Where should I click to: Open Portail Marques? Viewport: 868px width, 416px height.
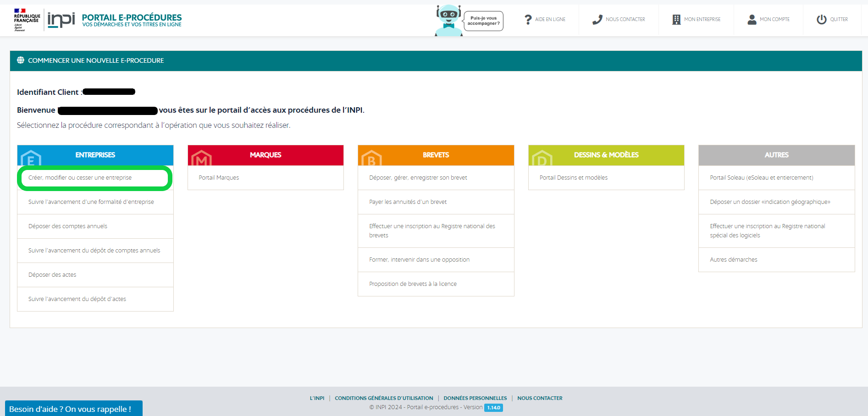(x=265, y=178)
